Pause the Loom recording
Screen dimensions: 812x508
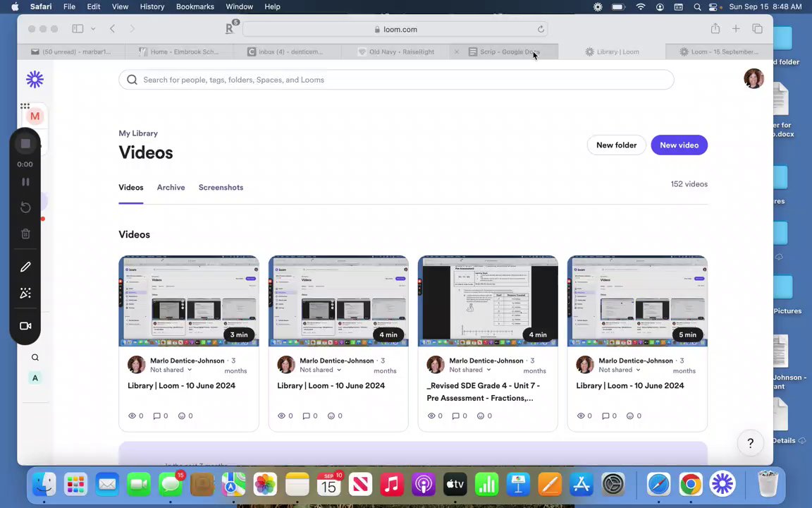25,182
